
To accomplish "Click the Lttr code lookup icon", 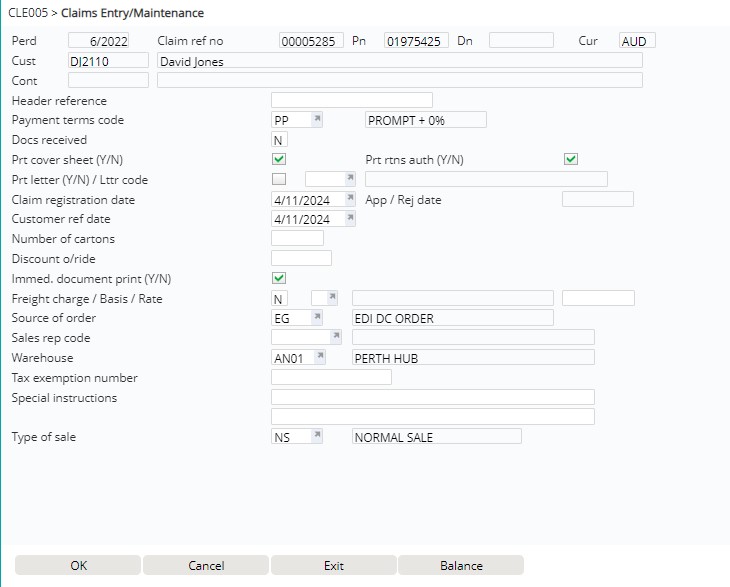I will pos(350,179).
